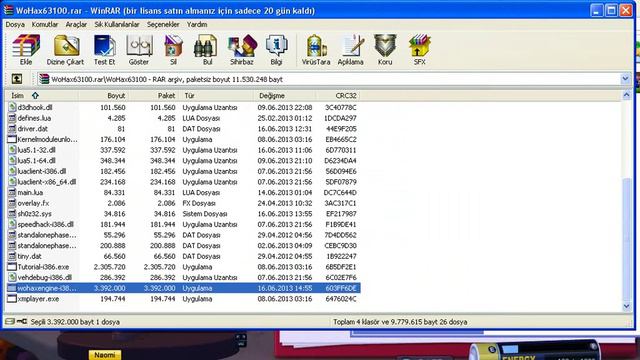Select driver.dat file row

(x=183, y=129)
